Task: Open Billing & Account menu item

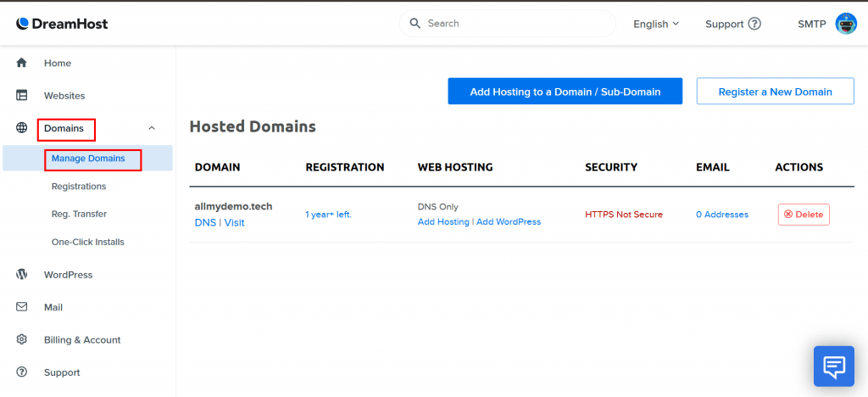Action: pyautogui.click(x=82, y=340)
